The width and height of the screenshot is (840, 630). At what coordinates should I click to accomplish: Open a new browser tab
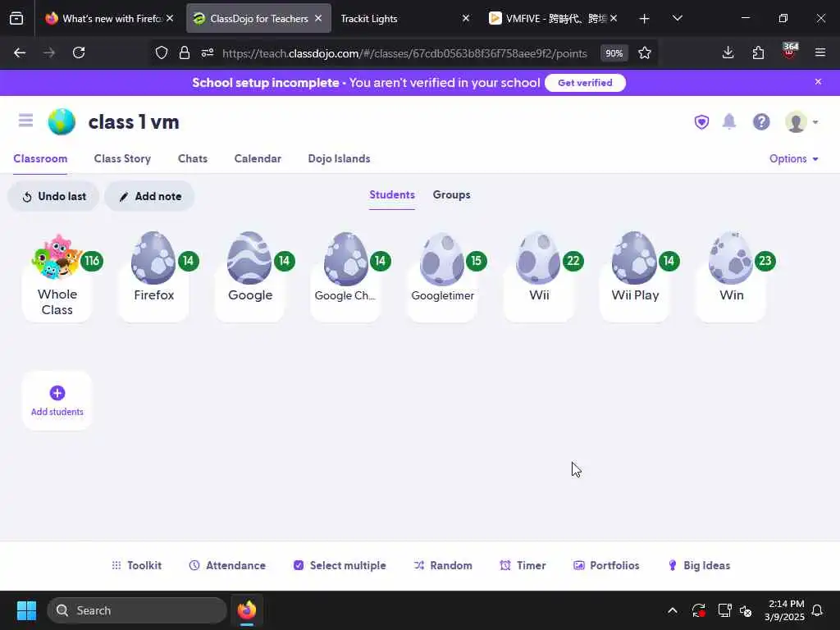tap(645, 19)
